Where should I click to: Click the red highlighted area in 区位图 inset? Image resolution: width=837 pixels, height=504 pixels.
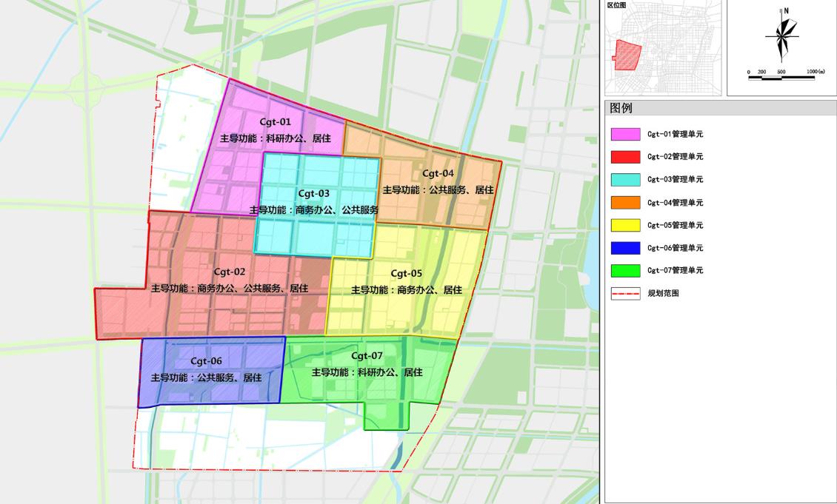click(x=627, y=56)
